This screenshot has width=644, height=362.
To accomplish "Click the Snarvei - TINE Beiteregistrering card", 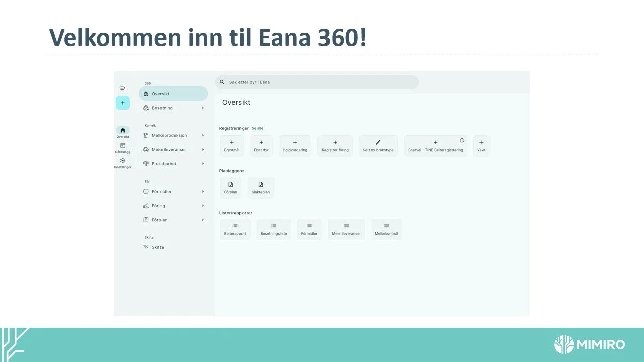I will point(436,146).
